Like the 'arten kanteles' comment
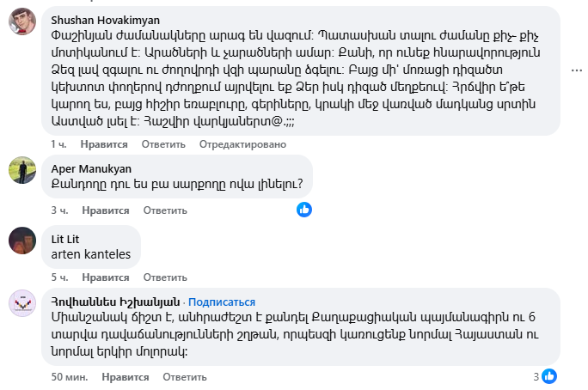Screen dimensions: 588x390 (106, 277)
